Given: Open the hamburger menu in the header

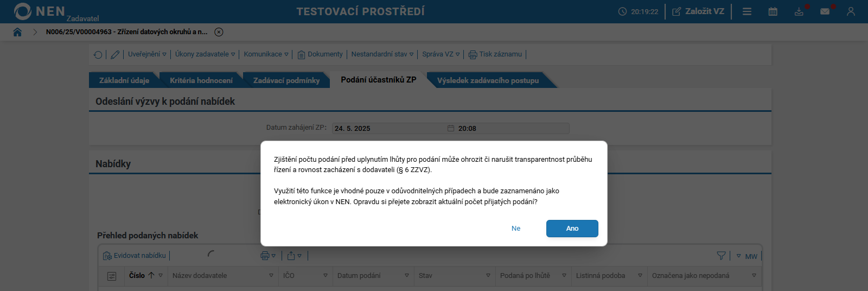Looking at the screenshot, I should click(747, 11).
